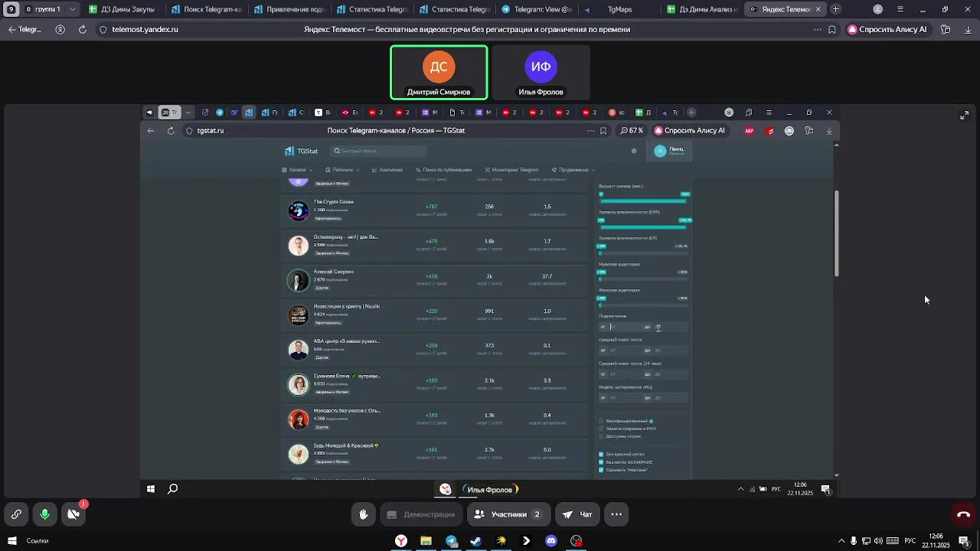
Task: Switch to the TgMaps tab
Action: tap(619, 9)
